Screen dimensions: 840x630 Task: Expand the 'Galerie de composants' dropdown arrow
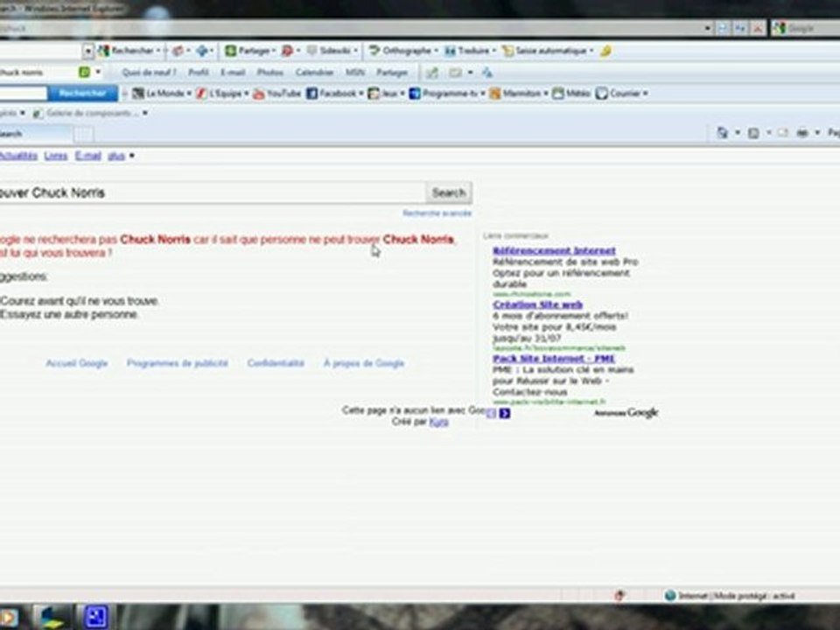pos(145,113)
